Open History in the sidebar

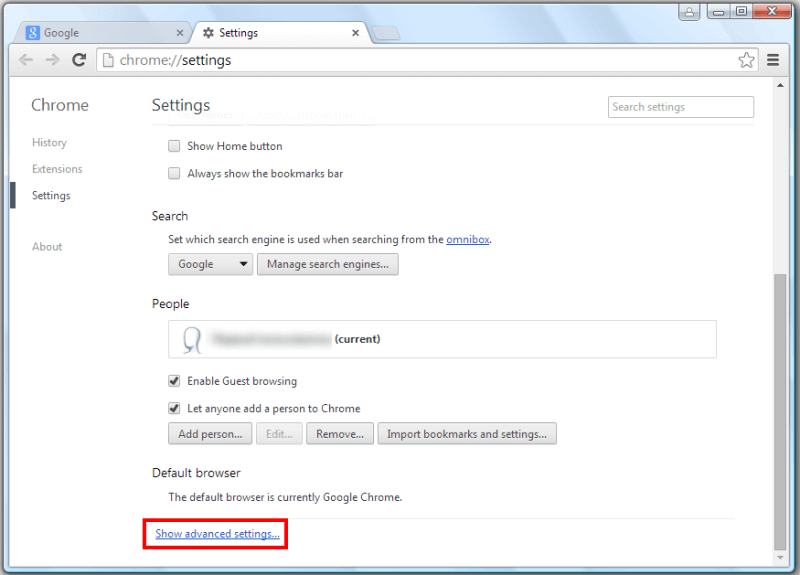[x=49, y=142]
